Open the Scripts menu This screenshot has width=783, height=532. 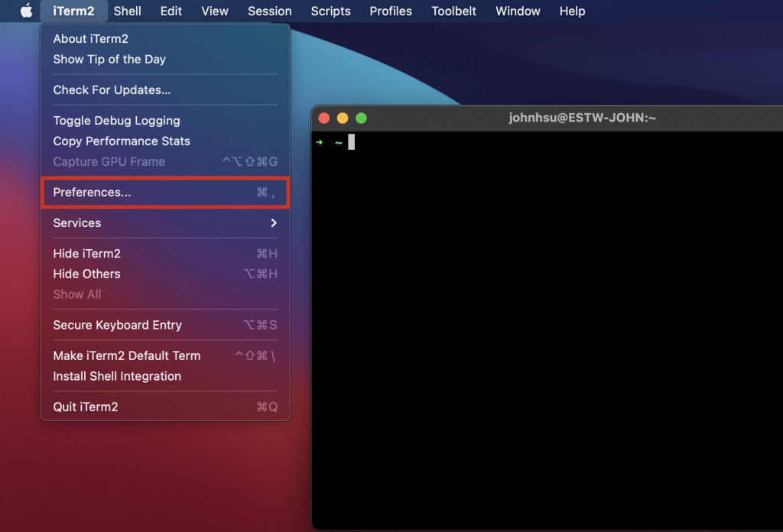click(x=330, y=11)
